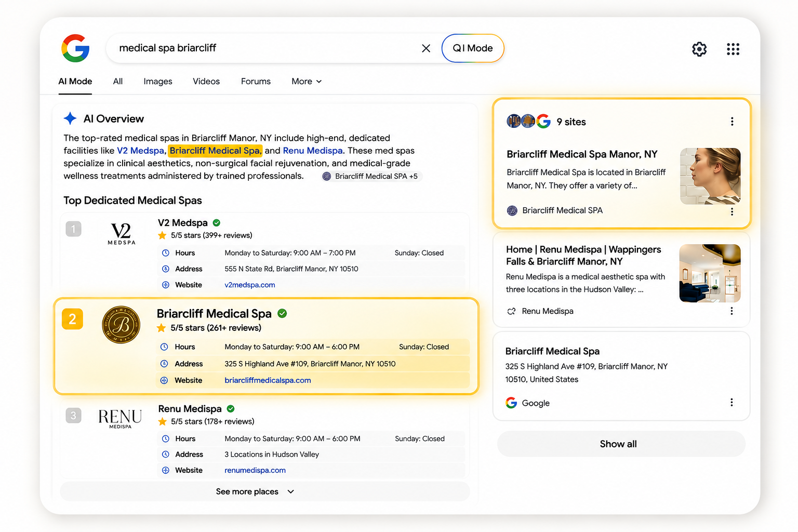Click the Renu Medispa Address icon

165,455
